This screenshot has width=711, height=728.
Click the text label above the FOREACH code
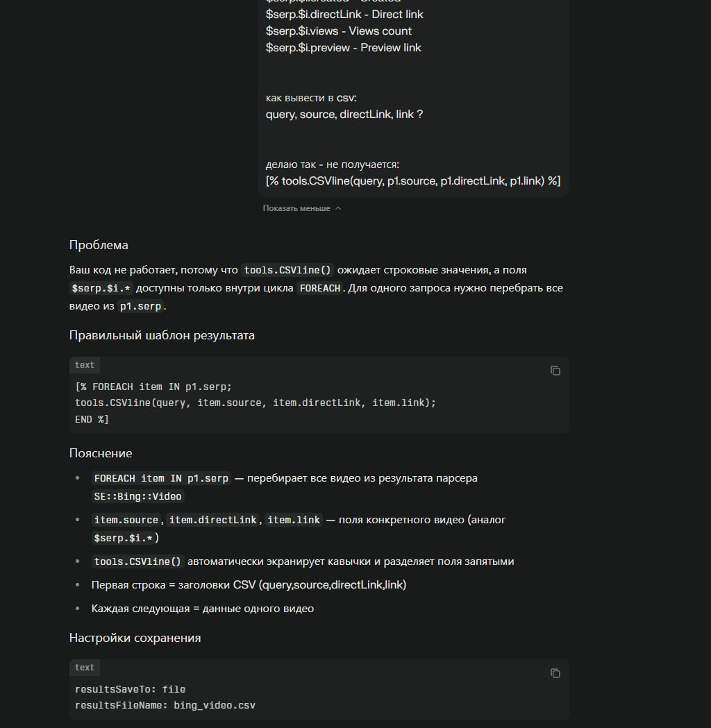(85, 365)
